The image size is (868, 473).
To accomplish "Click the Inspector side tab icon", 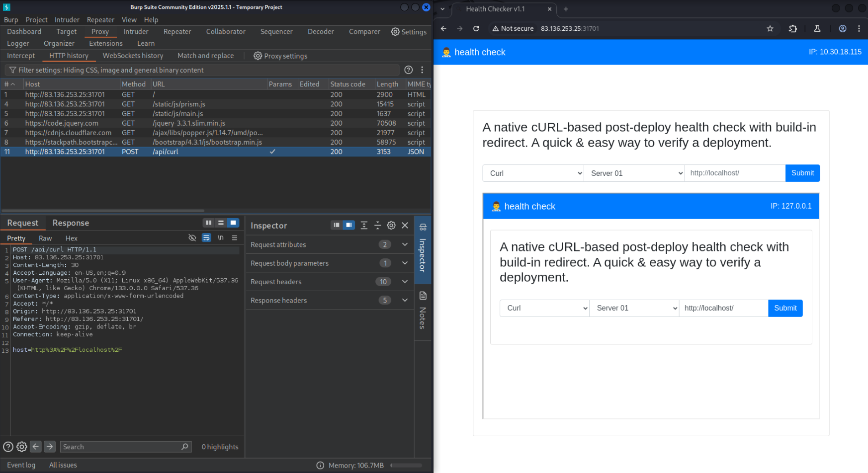I will point(423,228).
